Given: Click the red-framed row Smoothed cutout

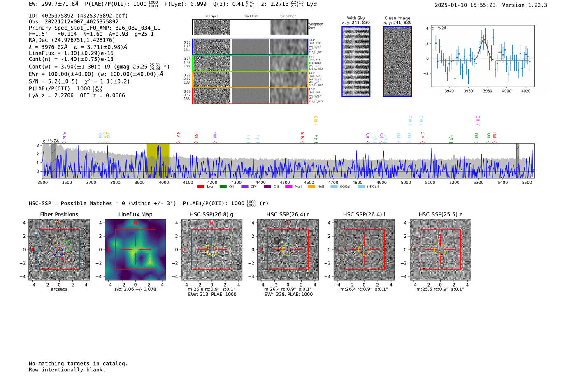Looking at the screenshot, I should (289, 96).
